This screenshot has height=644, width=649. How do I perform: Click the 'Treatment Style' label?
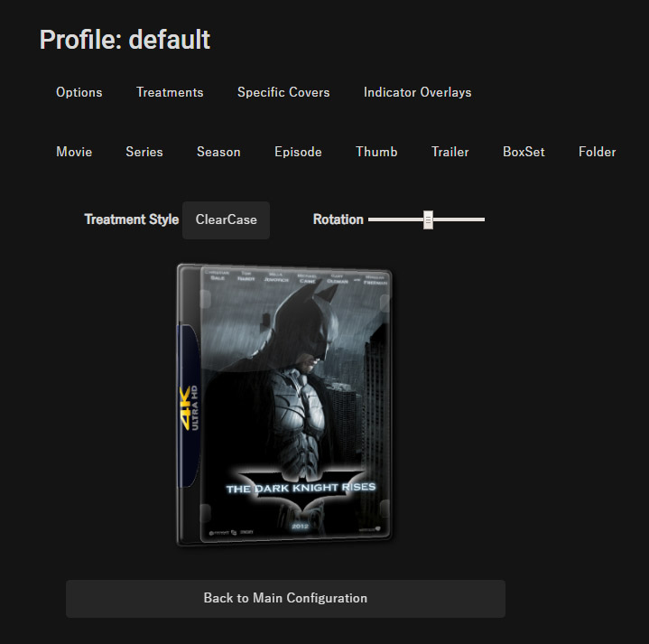[x=131, y=219]
